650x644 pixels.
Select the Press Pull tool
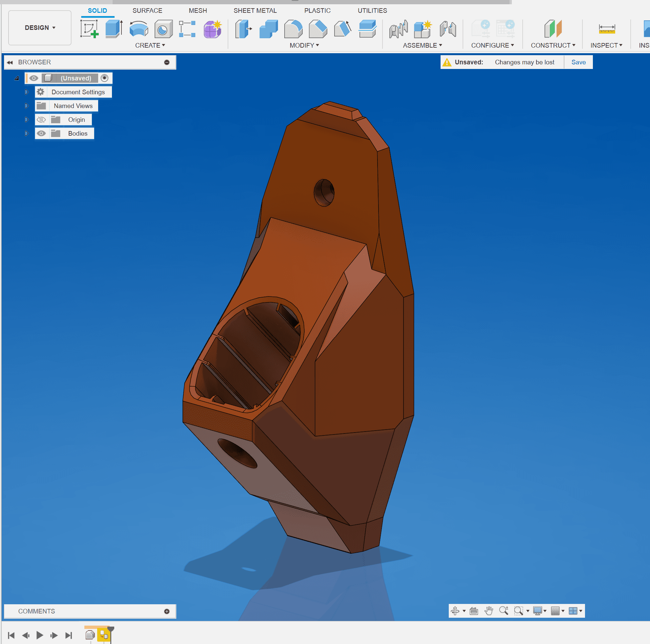pos(244,29)
